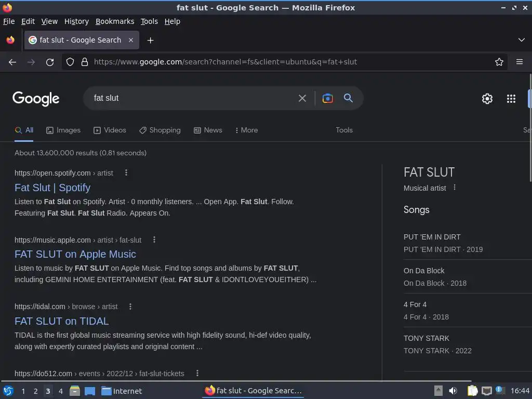This screenshot has width=532, height=399.
Task: List all tabs chevron
Action: (x=522, y=40)
